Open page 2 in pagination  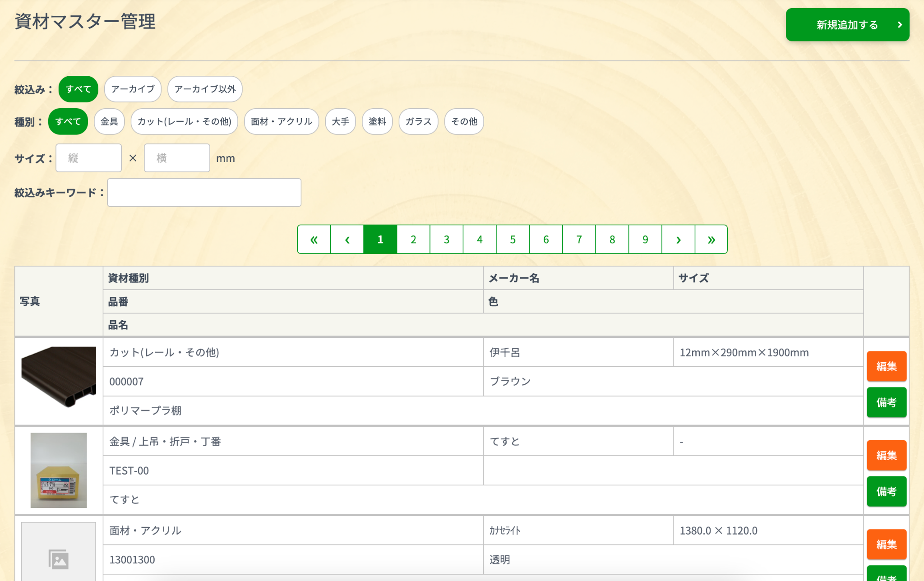click(413, 240)
